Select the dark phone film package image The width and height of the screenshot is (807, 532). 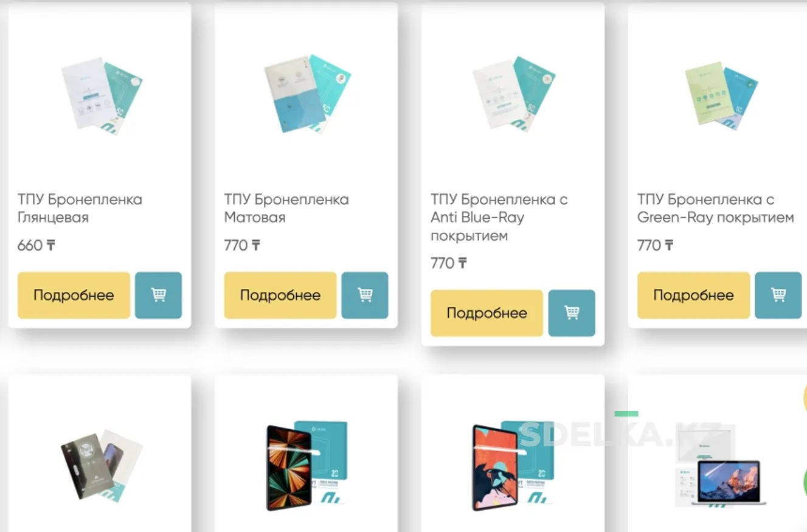point(102,466)
